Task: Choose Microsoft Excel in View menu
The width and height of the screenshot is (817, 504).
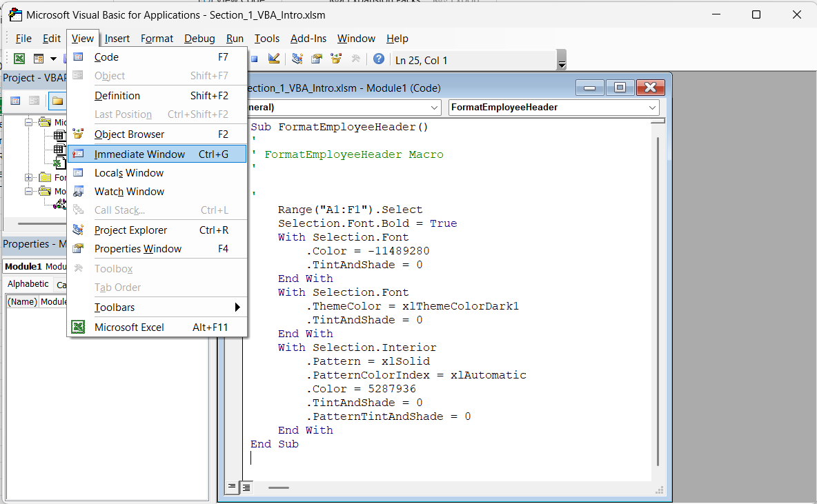Action: [x=157, y=327]
